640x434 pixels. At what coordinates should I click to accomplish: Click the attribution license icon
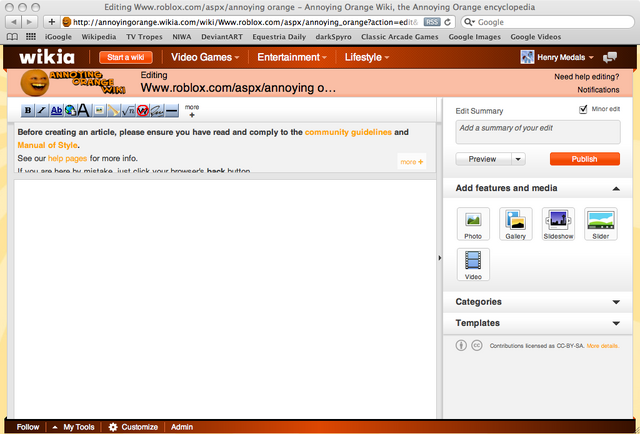pos(461,345)
